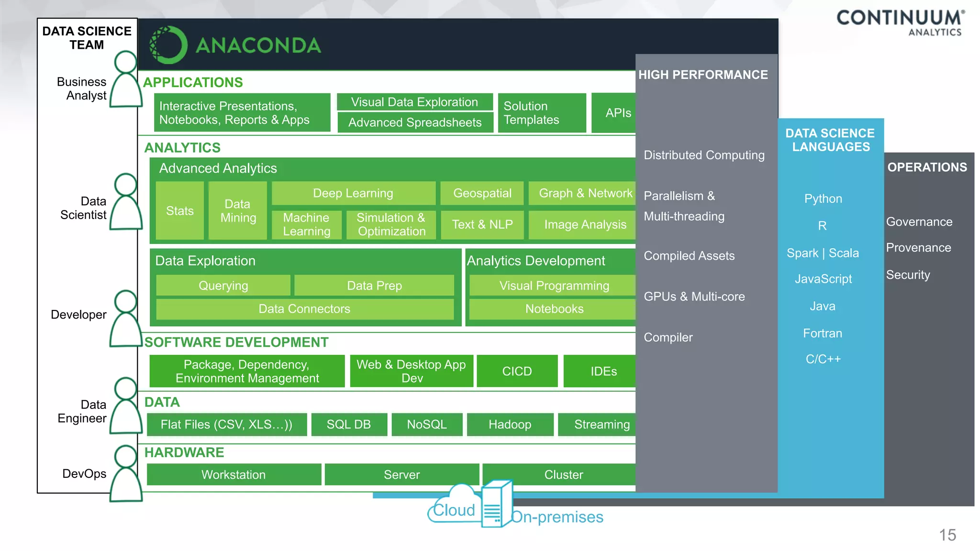Click the Business Analyst person icon
This screenshot has height=551, width=980.
[126, 80]
